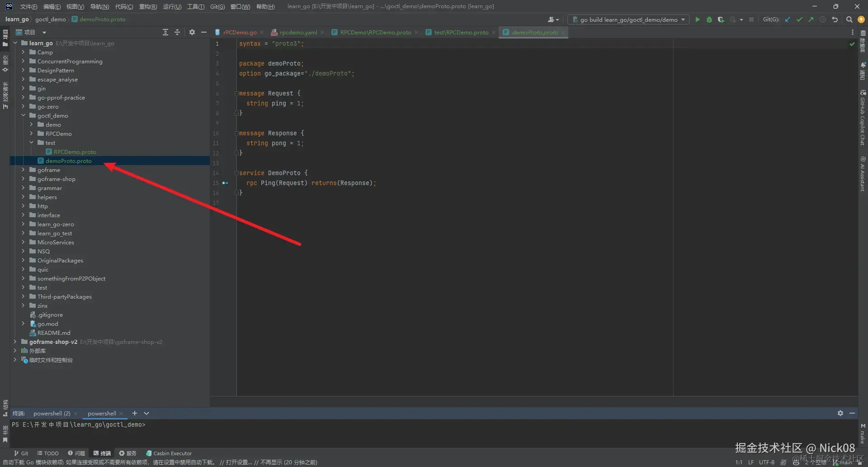This screenshot has width=868, height=467.
Task: Toggle the 终端 tool window button
Action: pyautogui.click(x=102, y=453)
